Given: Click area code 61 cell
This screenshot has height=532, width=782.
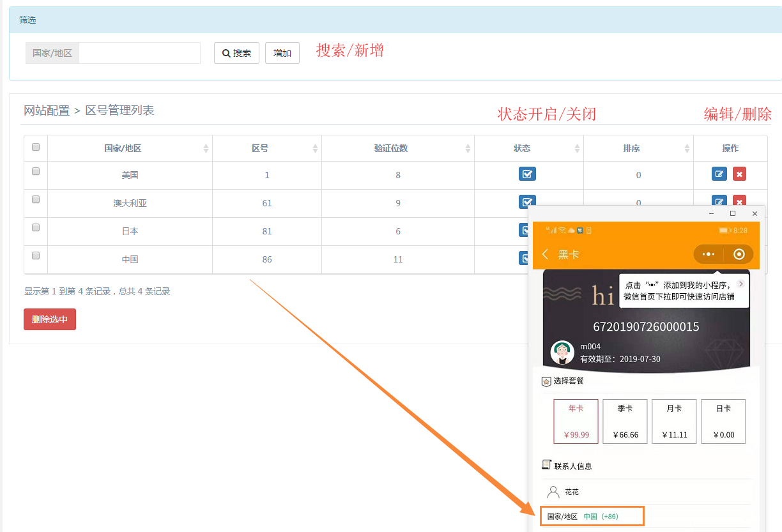Looking at the screenshot, I should (x=267, y=203).
